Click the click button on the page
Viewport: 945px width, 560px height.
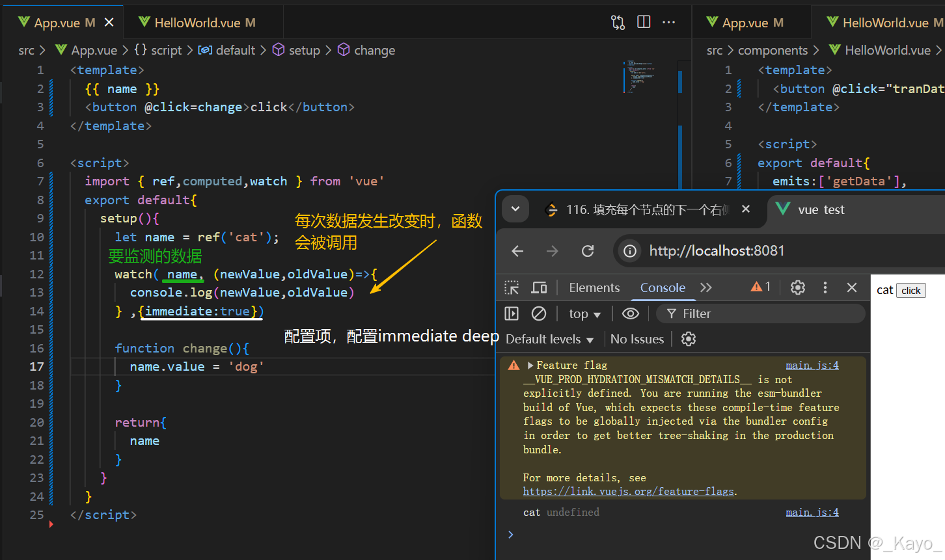911,291
